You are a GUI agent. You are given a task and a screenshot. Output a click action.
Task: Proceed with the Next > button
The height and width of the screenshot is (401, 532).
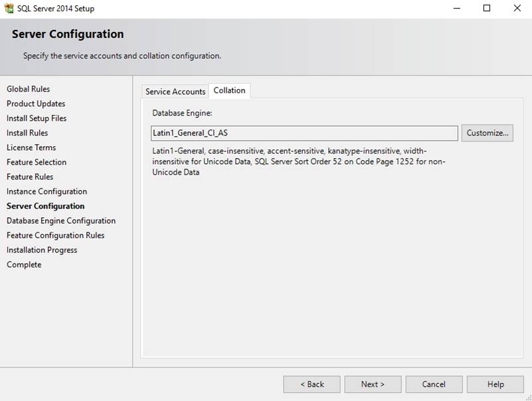pyautogui.click(x=373, y=384)
